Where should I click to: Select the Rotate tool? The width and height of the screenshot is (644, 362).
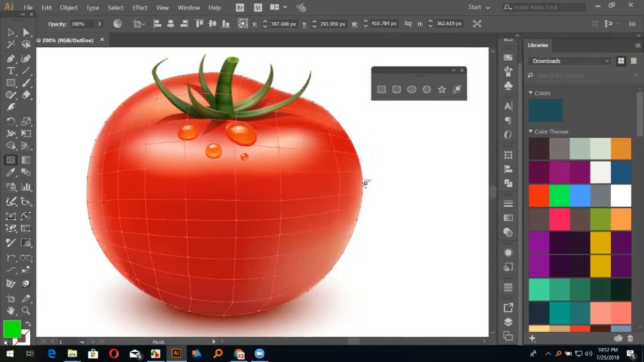pos(11,121)
